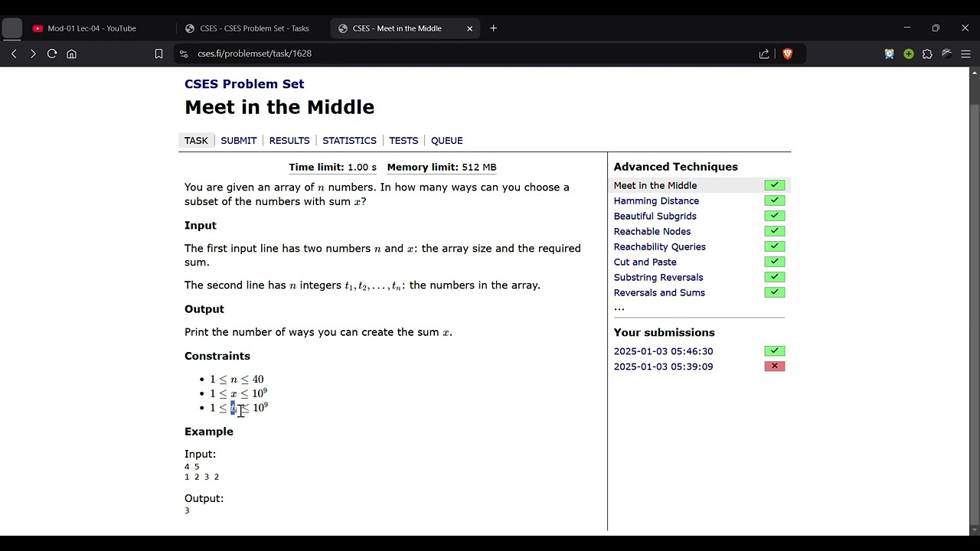Click the 'Meet in the Middle' page title
980x551 pixels.
click(279, 107)
